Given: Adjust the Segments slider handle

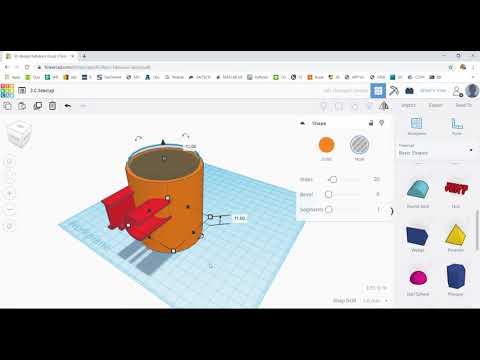Looking at the screenshot, I should [x=329, y=210].
